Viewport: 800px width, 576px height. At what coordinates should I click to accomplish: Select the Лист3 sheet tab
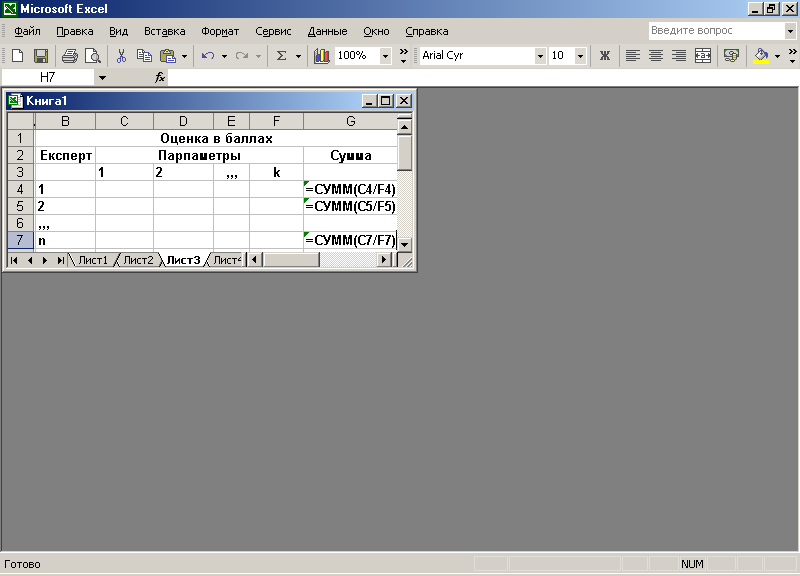click(183, 260)
